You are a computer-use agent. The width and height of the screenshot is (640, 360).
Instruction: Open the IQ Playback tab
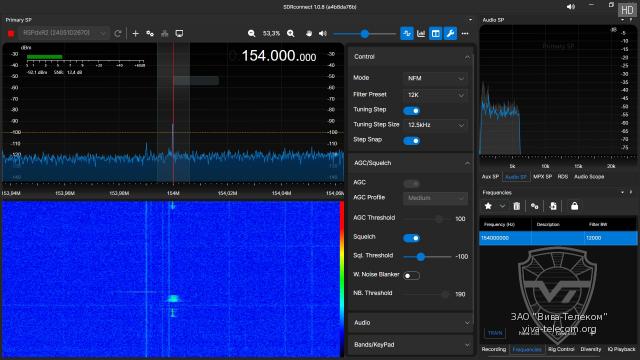622,349
